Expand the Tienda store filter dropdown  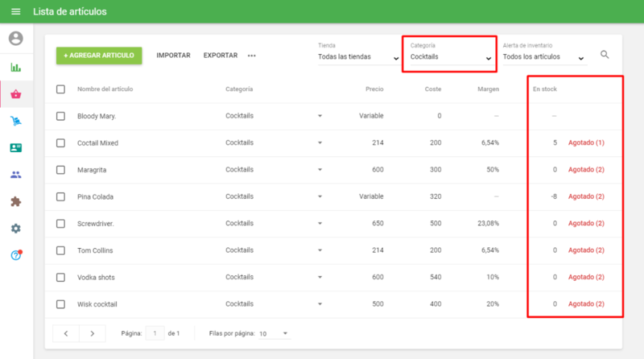pos(358,58)
